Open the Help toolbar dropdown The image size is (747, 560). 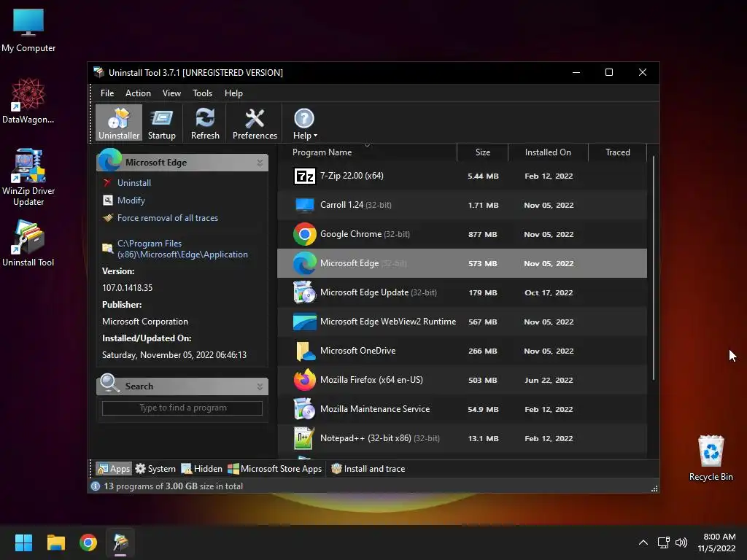tap(304, 123)
